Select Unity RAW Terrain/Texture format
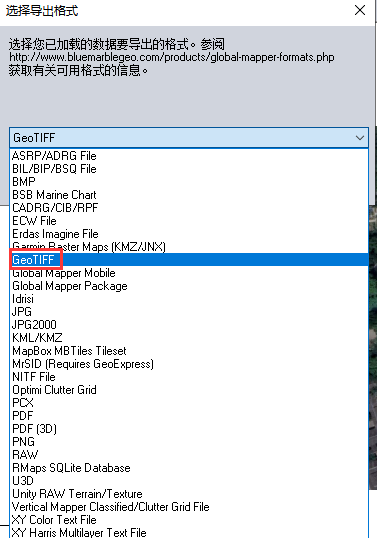 coord(189,494)
